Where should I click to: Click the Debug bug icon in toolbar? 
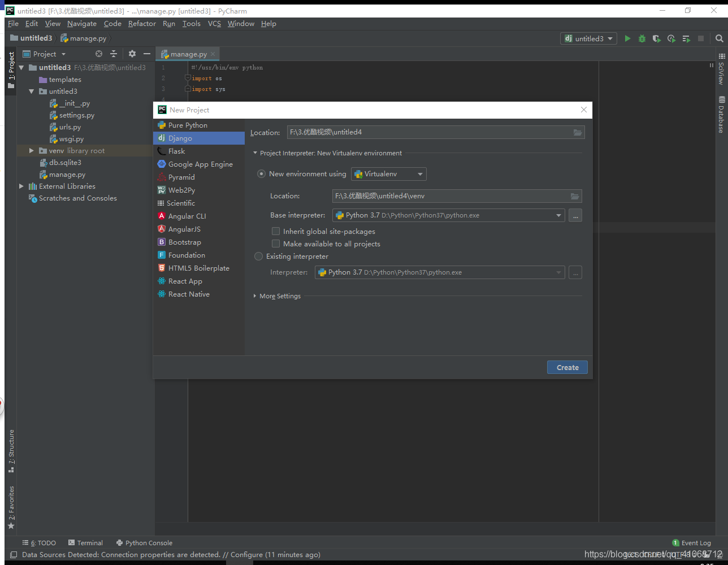point(642,38)
